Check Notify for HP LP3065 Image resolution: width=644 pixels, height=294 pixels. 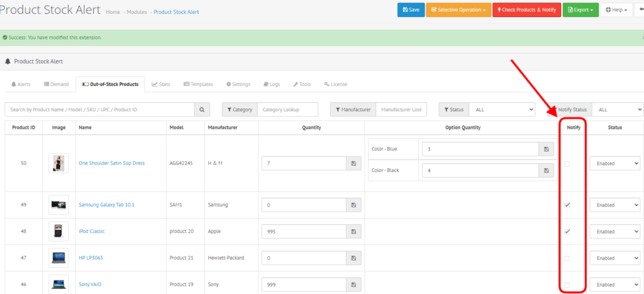567,258
